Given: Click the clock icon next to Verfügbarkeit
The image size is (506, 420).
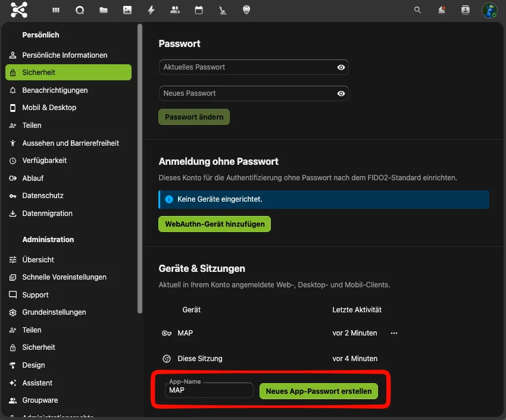Looking at the screenshot, I should [13, 161].
